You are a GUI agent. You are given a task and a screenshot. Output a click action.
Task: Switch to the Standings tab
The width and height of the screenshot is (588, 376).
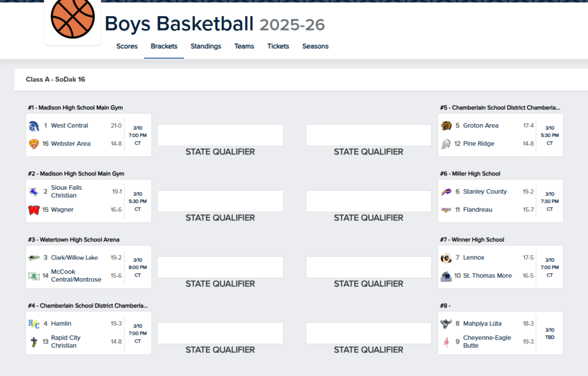[x=206, y=47]
